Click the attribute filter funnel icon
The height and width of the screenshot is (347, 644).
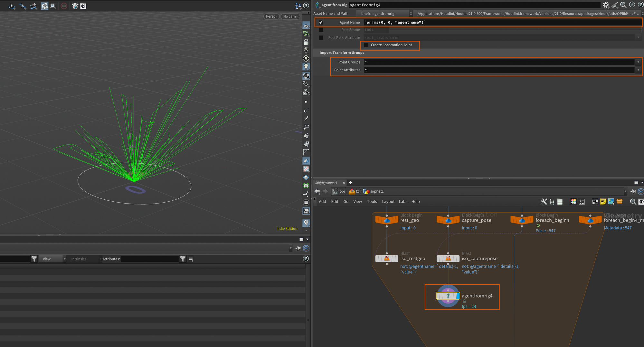[183, 259]
